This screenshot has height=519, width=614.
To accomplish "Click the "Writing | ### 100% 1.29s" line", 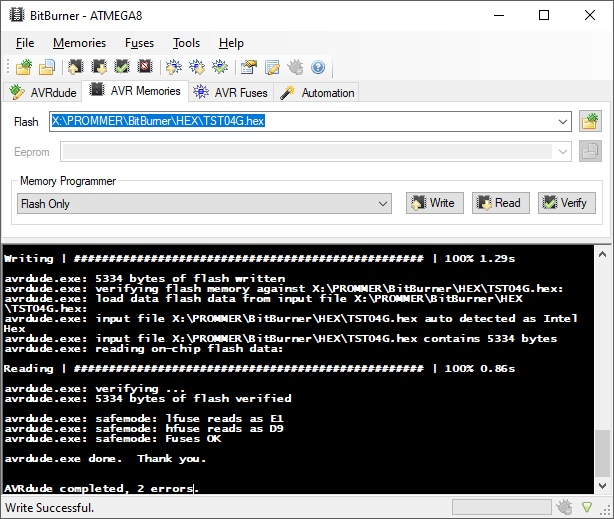I will click(x=259, y=259).
